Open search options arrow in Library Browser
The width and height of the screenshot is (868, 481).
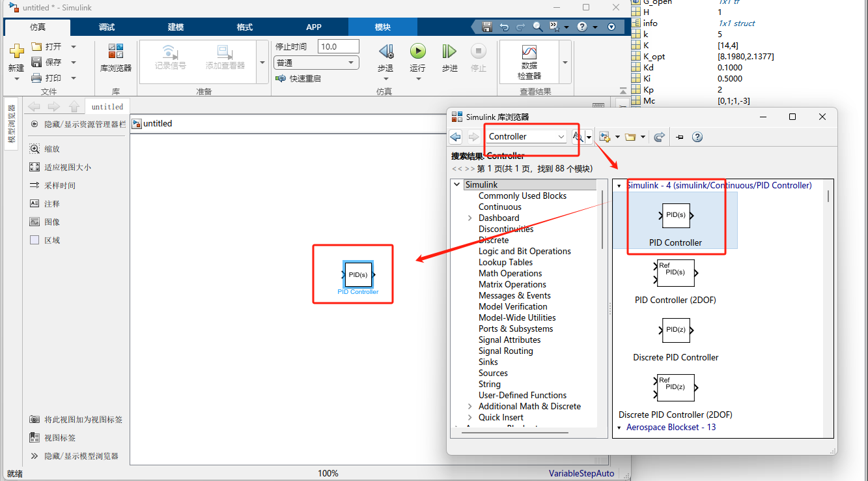coord(589,137)
